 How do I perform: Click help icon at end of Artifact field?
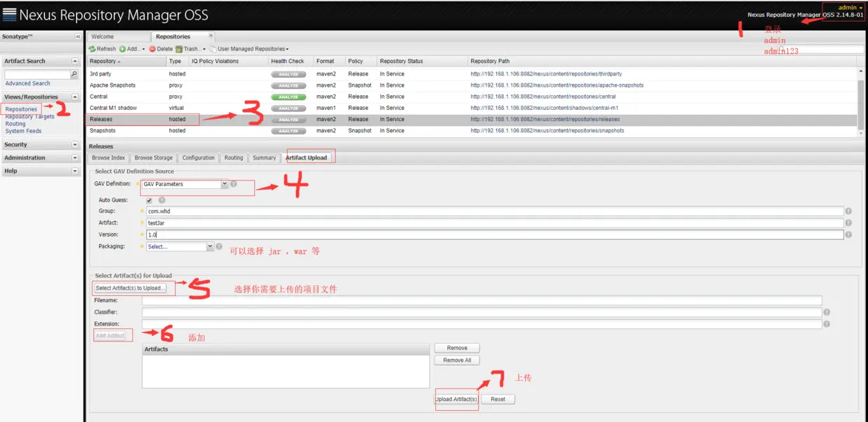pyautogui.click(x=848, y=223)
